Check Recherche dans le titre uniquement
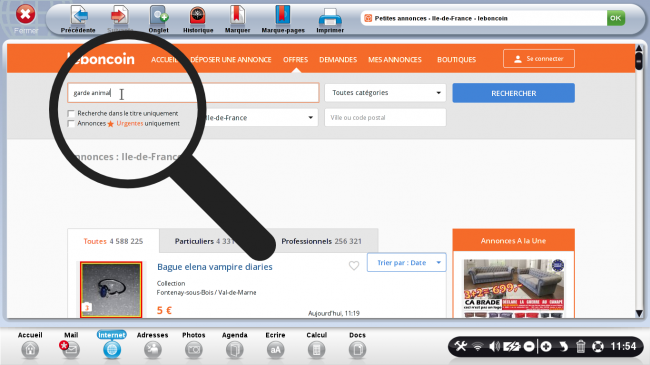650x365 pixels. click(x=71, y=113)
